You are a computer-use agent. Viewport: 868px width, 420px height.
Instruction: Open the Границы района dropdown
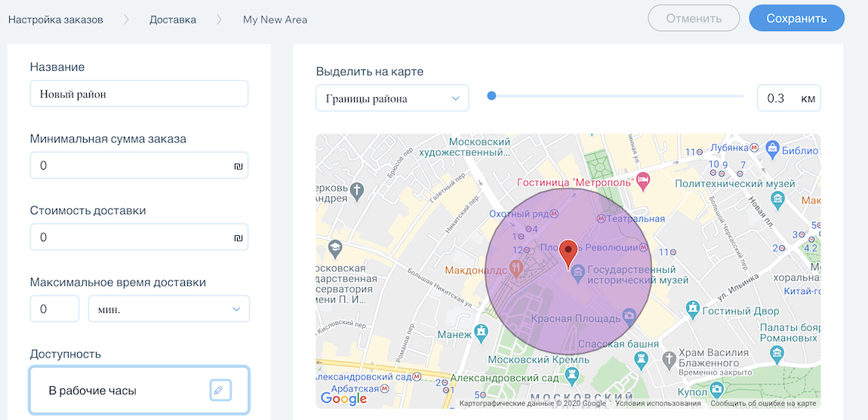392,99
